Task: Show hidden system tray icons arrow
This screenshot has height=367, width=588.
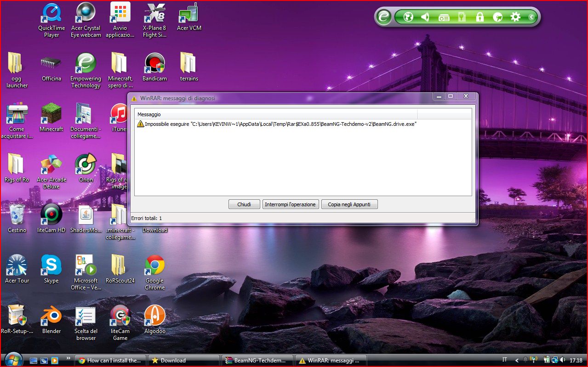Action: click(516, 361)
